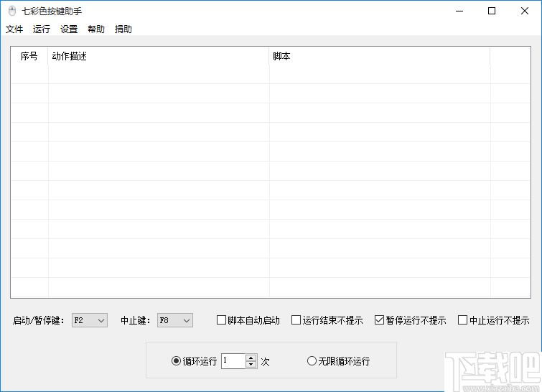This screenshot has width=542, height=392.
Task: Expand the 中止键 F8 dropdown
Action: point(175,320)
